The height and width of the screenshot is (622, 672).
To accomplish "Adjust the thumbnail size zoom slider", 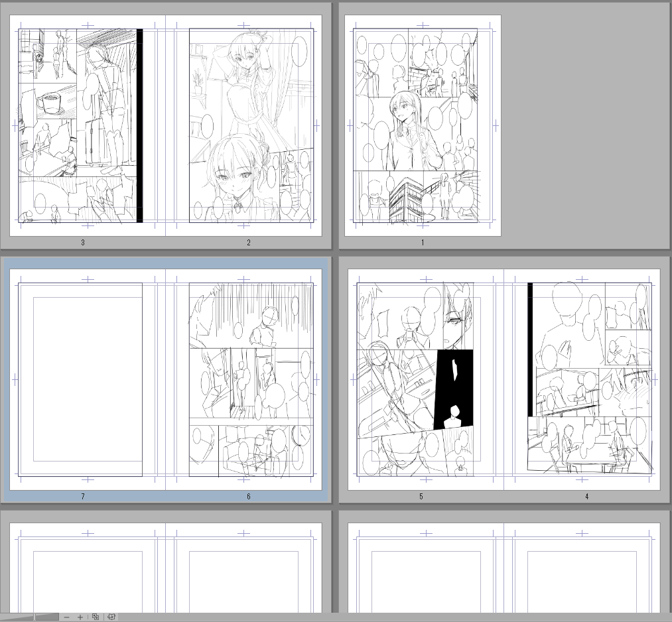I will pos(30,617).
